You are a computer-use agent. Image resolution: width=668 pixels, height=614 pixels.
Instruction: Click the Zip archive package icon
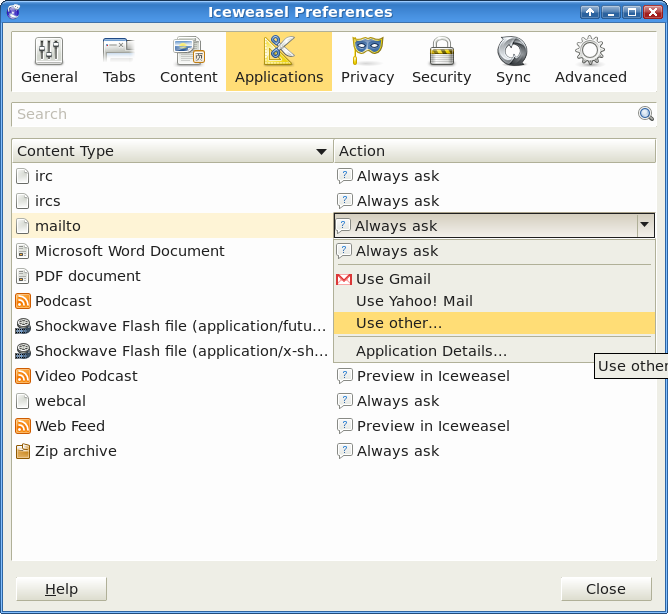(x=23, y=451)
